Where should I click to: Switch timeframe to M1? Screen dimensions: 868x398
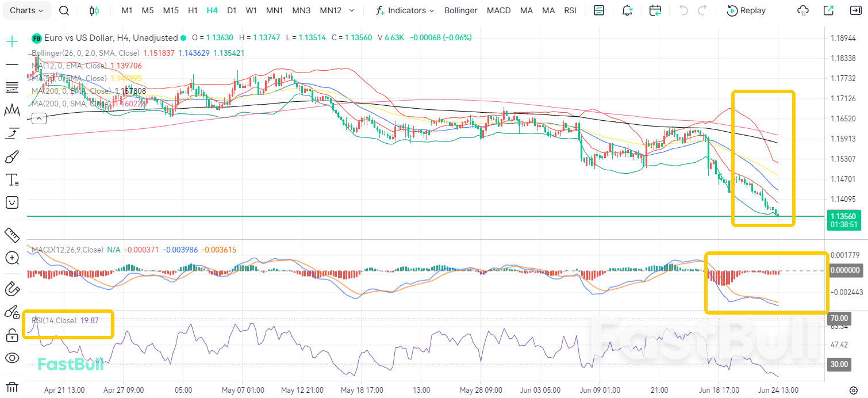tap(127, 10)
